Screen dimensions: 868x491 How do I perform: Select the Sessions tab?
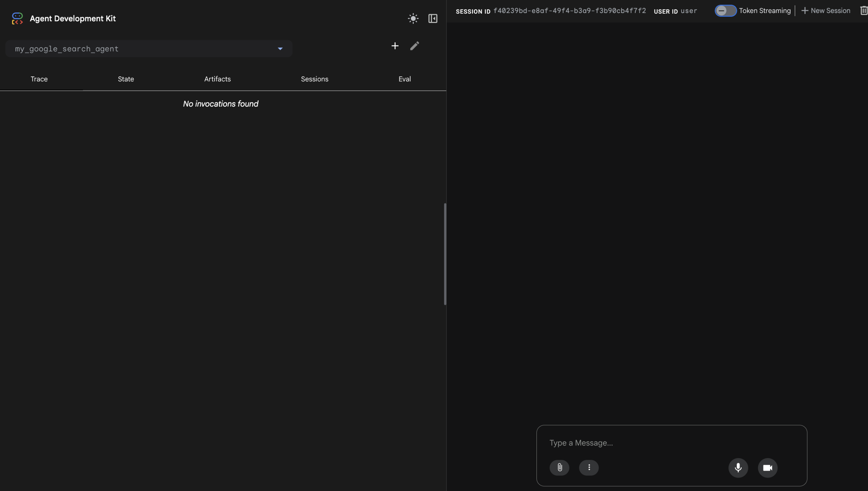coord(314,79)
